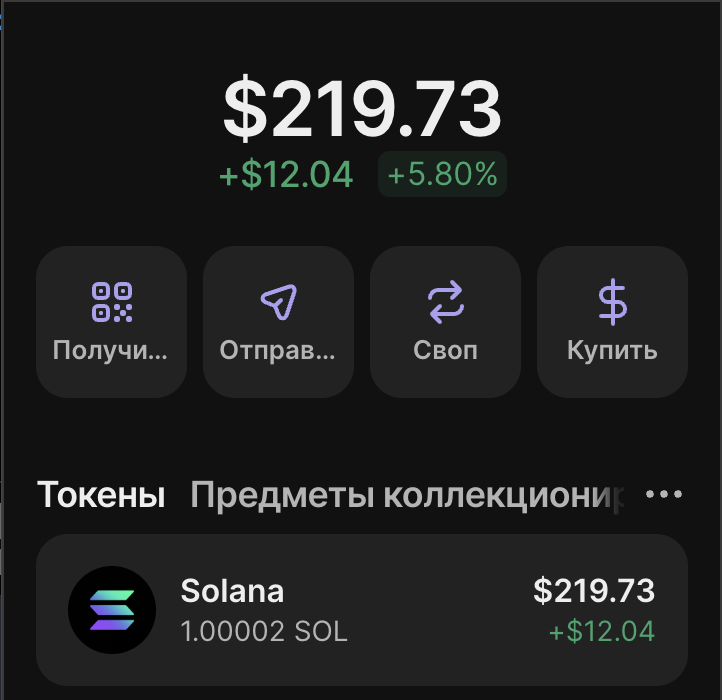Click the +$12.04 change under total balance
Viewport: 722px width, 700px height.
tap(286, 175)
